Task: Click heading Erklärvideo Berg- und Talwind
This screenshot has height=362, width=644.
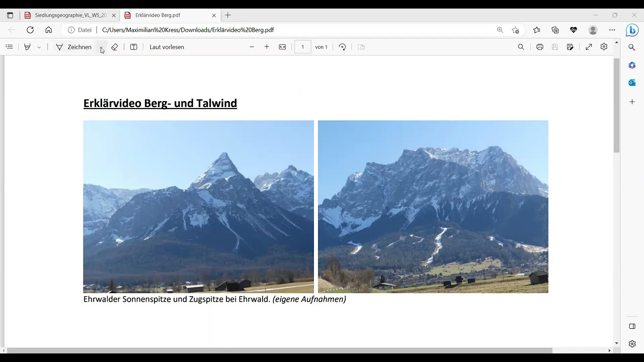Action: coord(160,104)
